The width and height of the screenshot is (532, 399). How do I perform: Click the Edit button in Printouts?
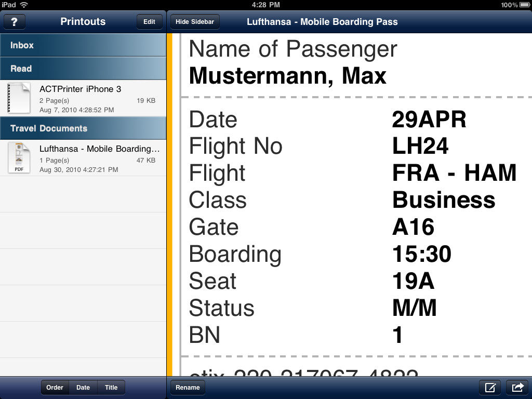pyautogui.click(x=149, y=22)
